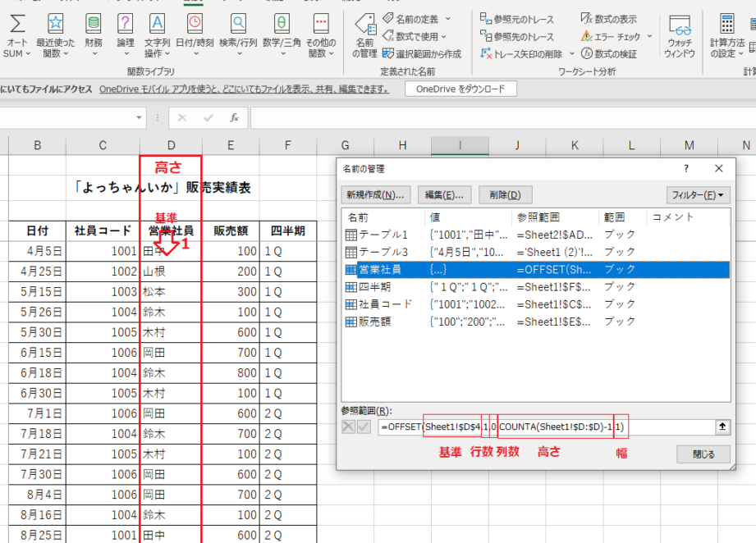
Task: Open the その他の関数 more functions icon
Action: coord(321,36)
